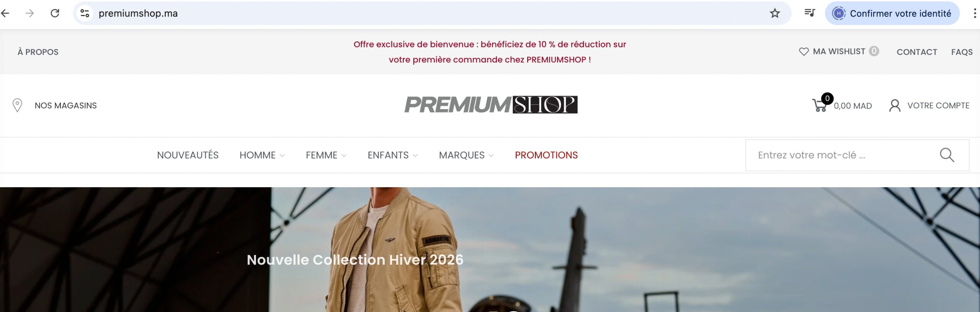Click the store location pin icon

tap(17, 105)
